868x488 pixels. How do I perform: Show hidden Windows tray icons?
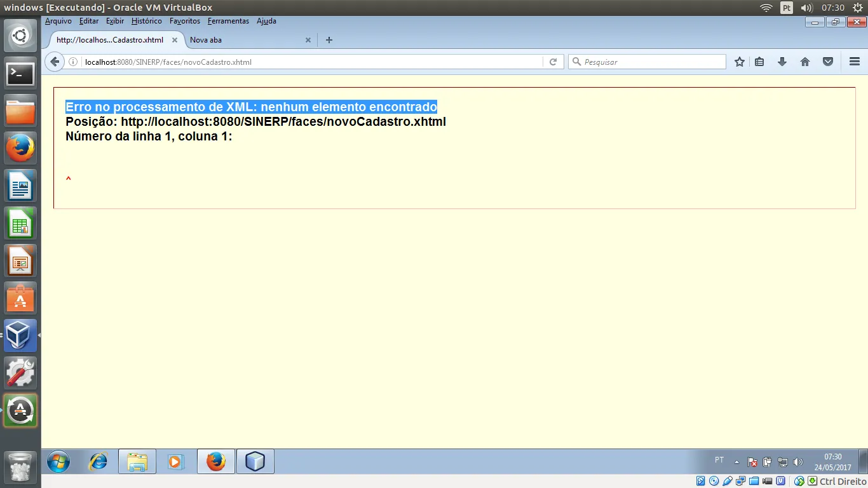(737, 462)
